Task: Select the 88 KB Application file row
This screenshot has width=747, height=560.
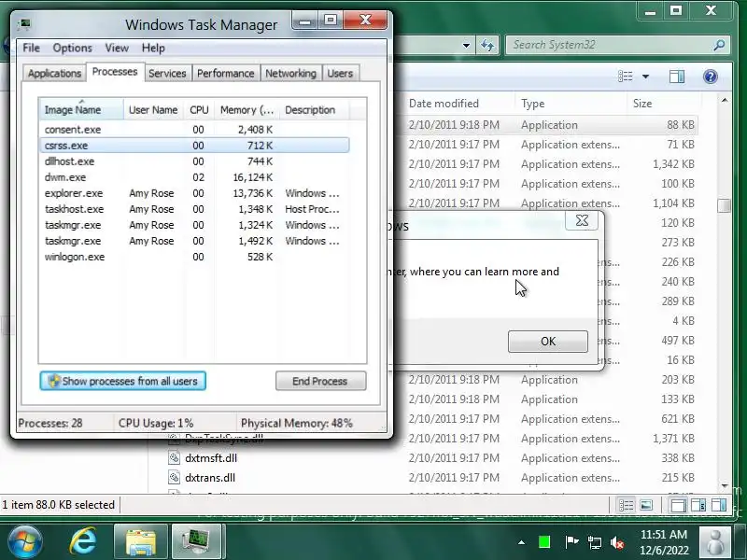Action: pos(545,125)
